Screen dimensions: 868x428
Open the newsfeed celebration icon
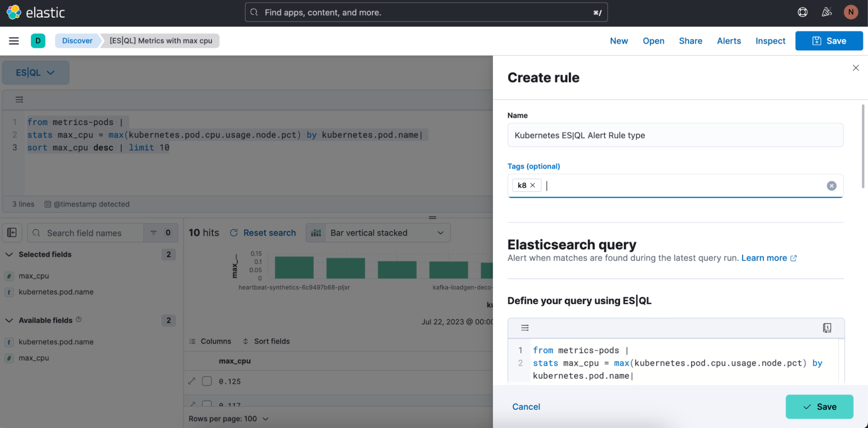click(x=827, y=12)
